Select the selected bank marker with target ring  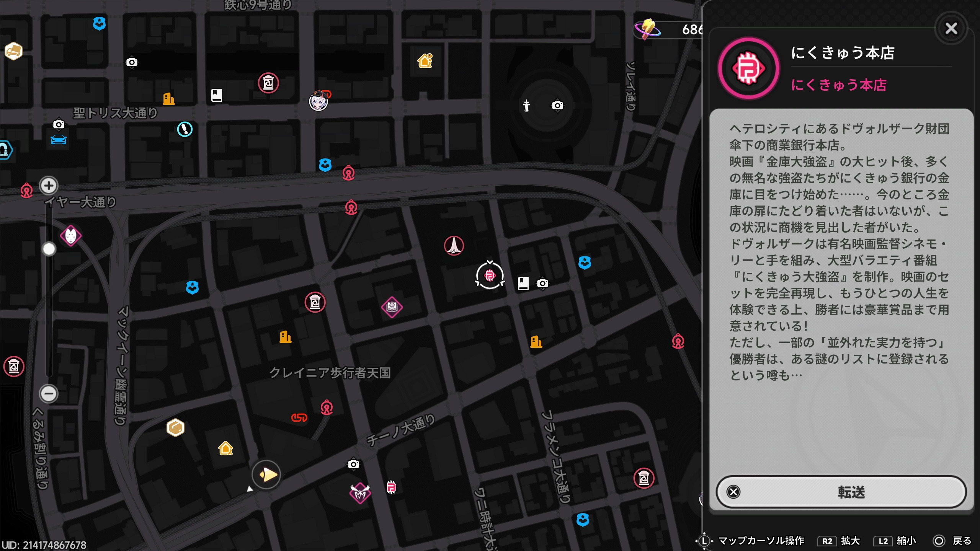pos(490,275)
